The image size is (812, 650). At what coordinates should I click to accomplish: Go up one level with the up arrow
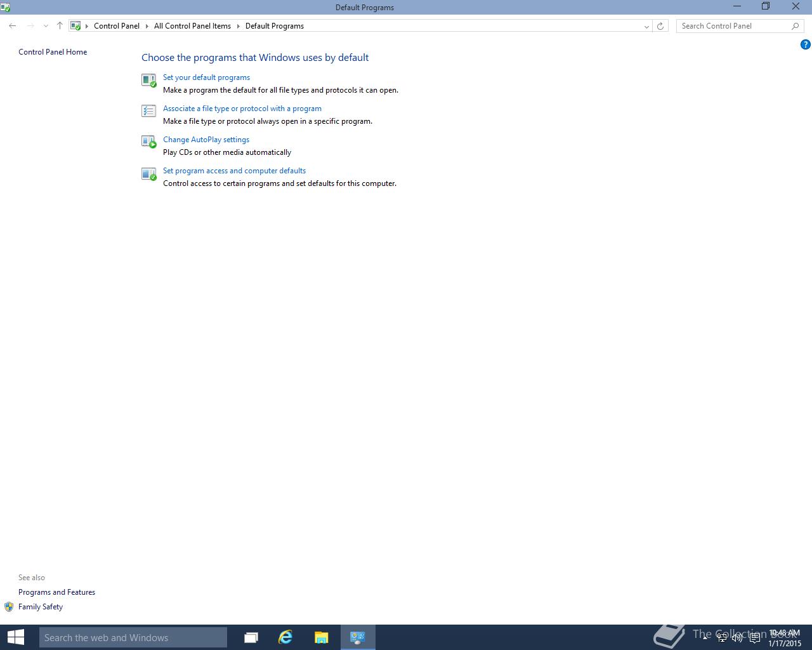[60, 26]
